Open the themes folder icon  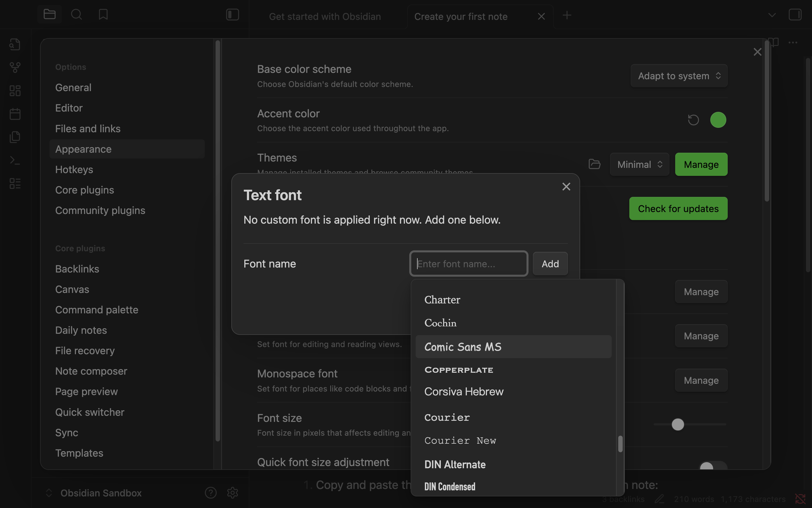coord(594,164)
